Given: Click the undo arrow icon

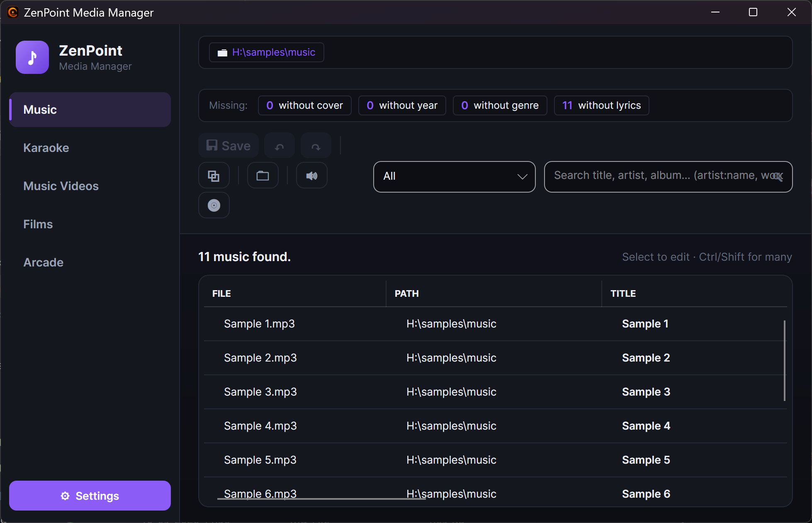Looking at the screenshot, I should 280,146.
